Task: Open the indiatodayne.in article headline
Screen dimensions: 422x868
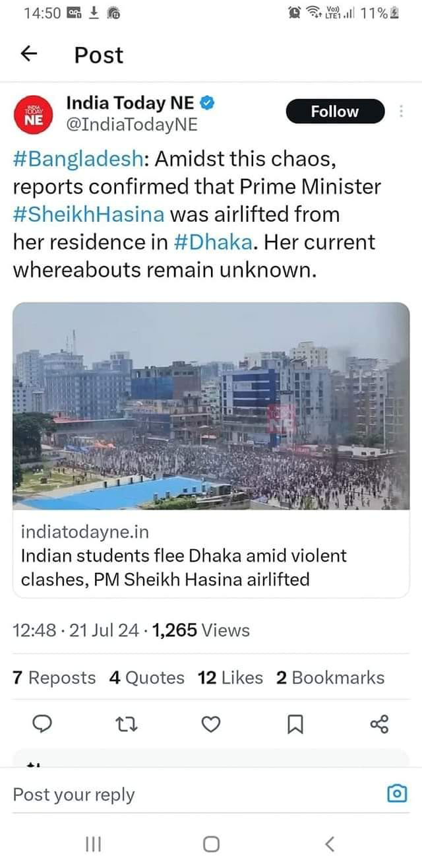Action: pyautogui.click(x=184, y=568)
